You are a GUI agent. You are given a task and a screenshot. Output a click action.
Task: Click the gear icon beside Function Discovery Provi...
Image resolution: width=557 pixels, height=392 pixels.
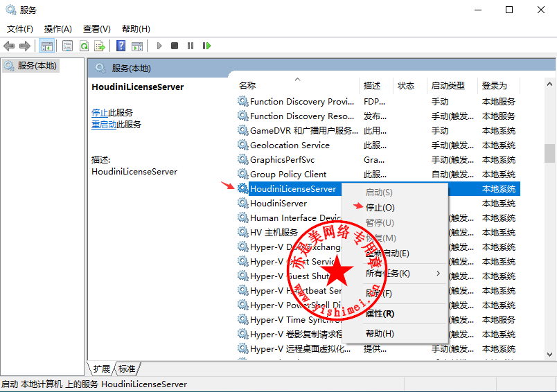(x=243, y=101)
